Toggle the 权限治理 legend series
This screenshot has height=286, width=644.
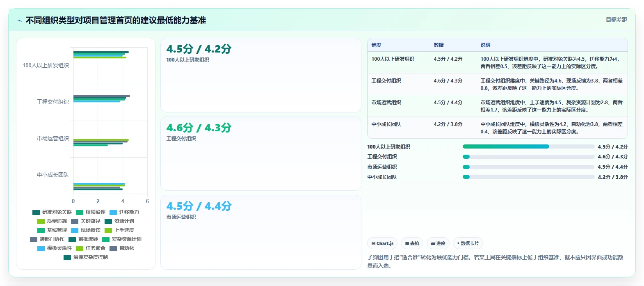pos(91,212)
